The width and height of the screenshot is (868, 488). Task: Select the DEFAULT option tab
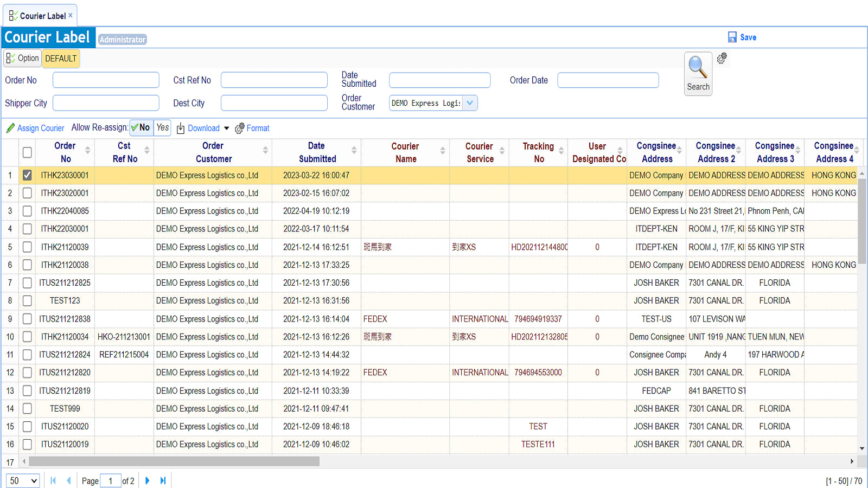coord(61,59)
